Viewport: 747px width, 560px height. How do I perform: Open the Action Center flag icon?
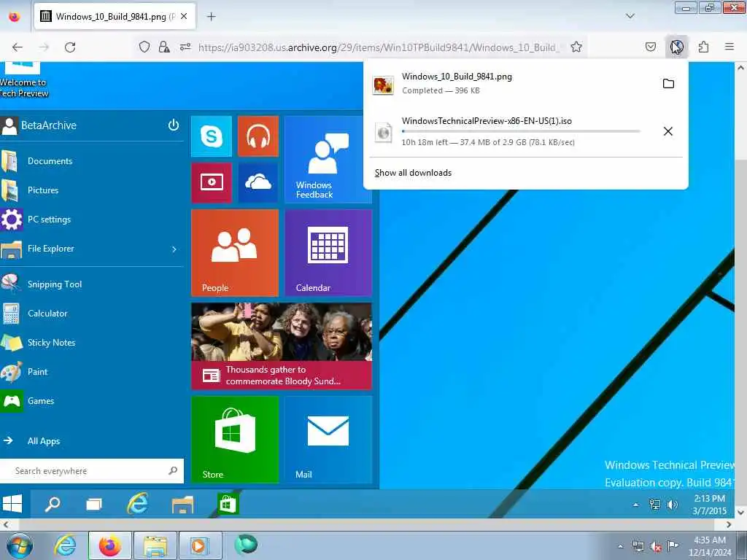tap(673, 546)
